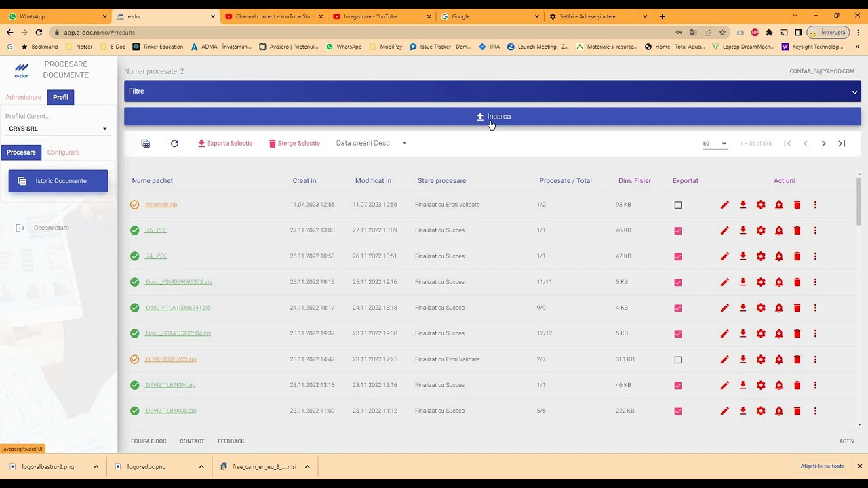This screenshot has height=488, width=868.
Task: Delete the Docu_FTLA10065241.zip package
Action: 797,308
